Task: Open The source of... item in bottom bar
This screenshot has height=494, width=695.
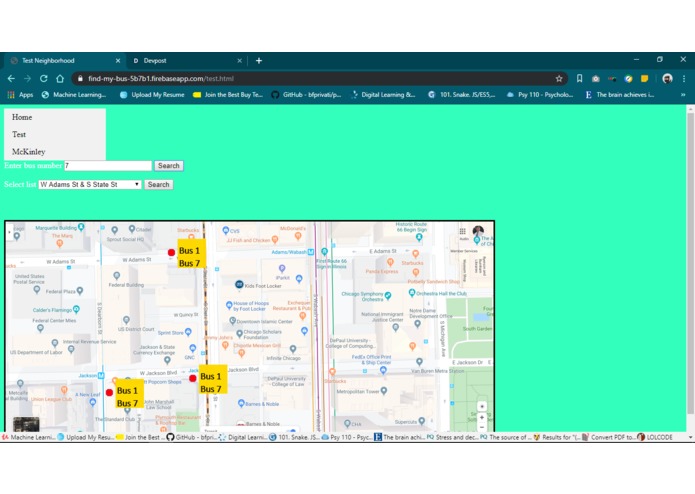Action: pyautogui.click(x=506, y=437)
